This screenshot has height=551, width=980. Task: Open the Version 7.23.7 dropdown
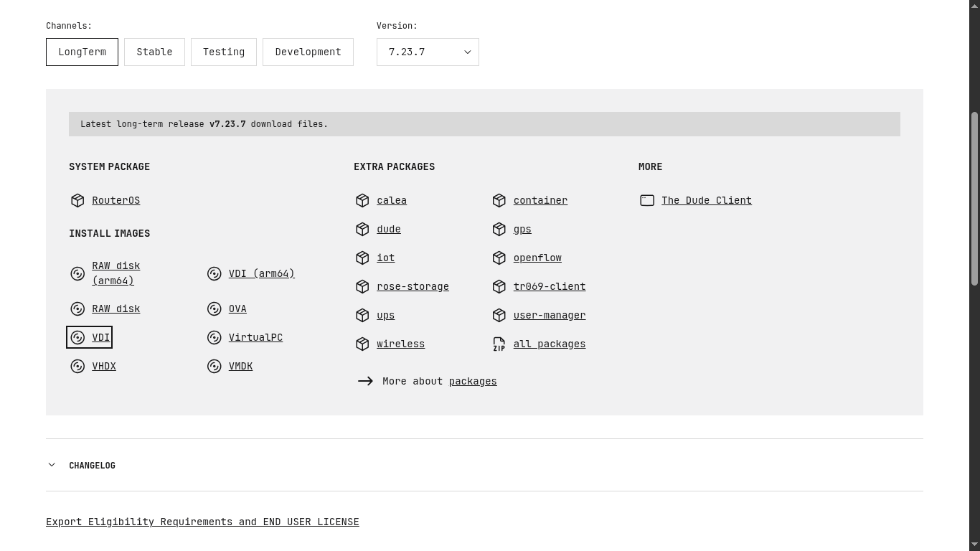(428, 52)
